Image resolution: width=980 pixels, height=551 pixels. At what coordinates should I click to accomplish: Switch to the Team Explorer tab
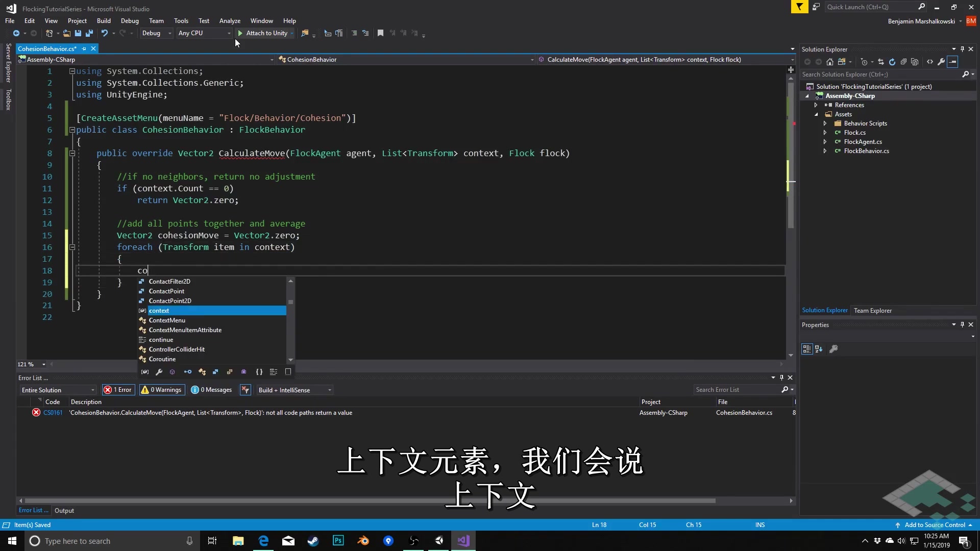872,310
